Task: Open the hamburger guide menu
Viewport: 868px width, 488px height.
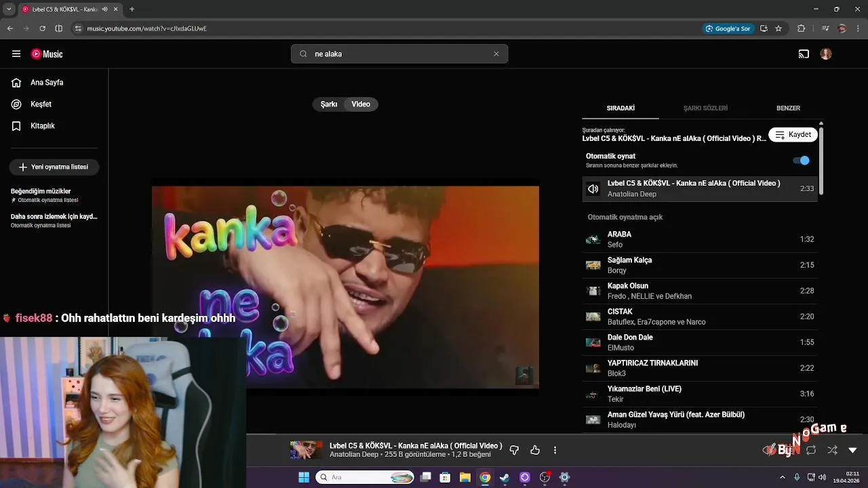Action: (x=16, y=54)
